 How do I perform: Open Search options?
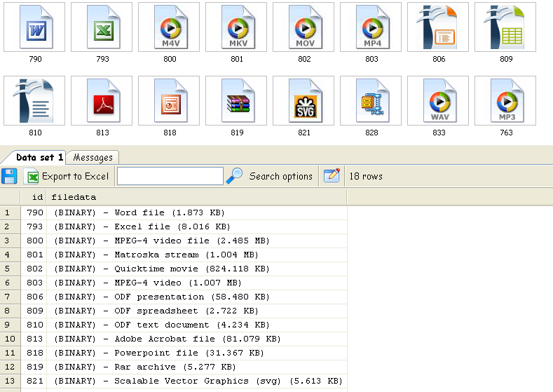[281, 176]
